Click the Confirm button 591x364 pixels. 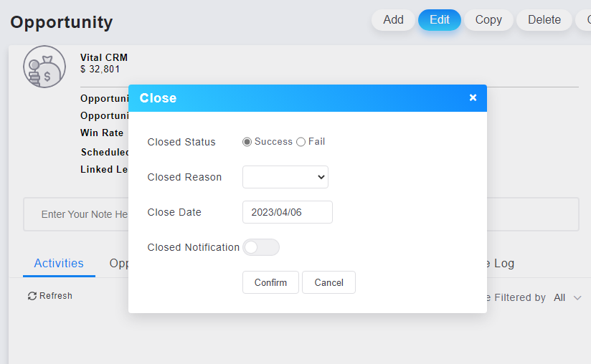coord(270,282)
